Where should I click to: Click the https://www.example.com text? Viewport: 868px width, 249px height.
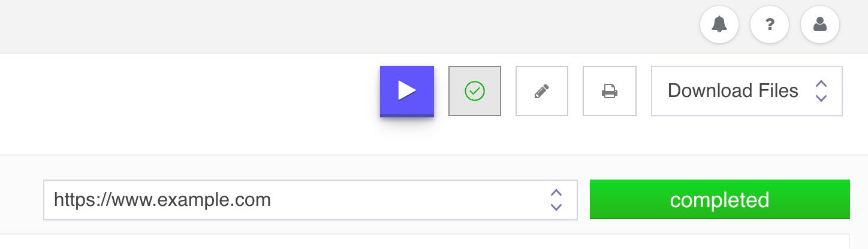point(162,199)
